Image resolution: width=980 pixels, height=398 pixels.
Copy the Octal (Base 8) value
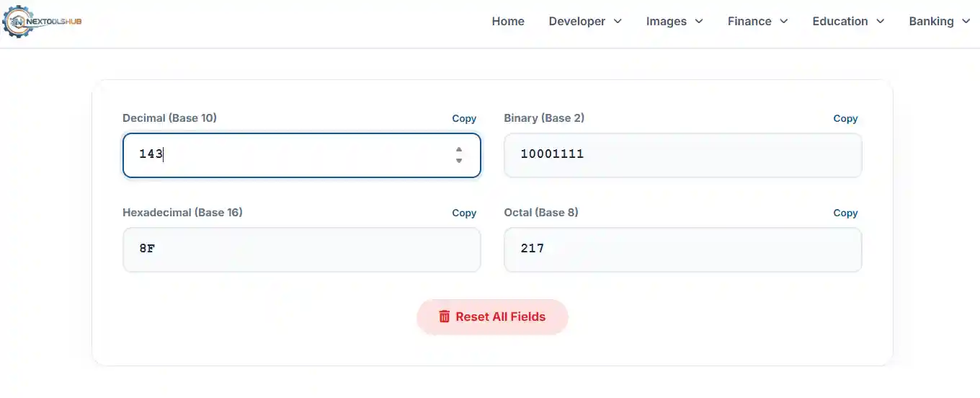pos(845,213)
